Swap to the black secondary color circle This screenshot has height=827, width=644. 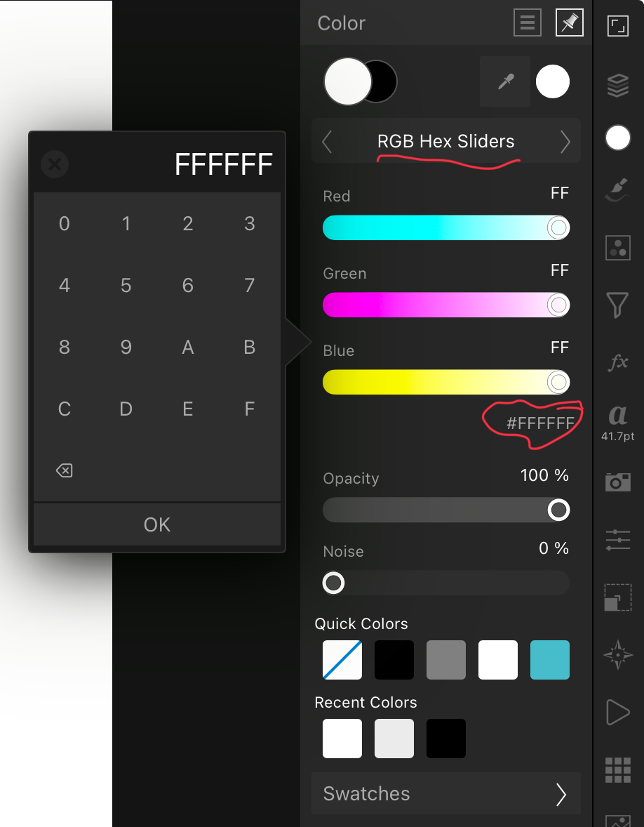(x=384, y=81)
